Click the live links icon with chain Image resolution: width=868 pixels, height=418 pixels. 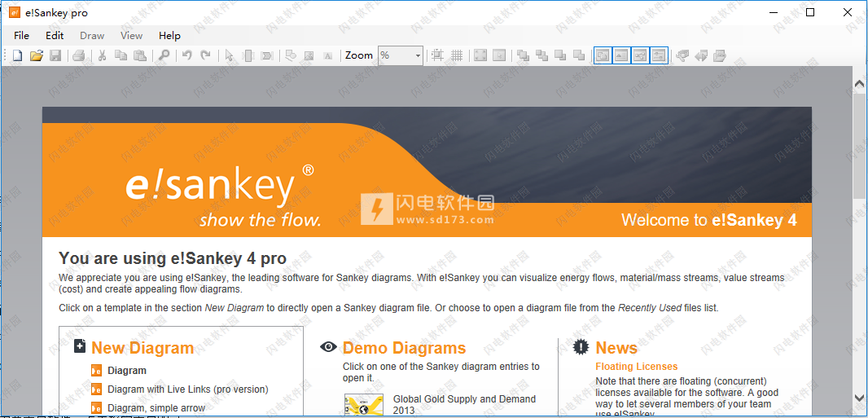pos(682,55)
